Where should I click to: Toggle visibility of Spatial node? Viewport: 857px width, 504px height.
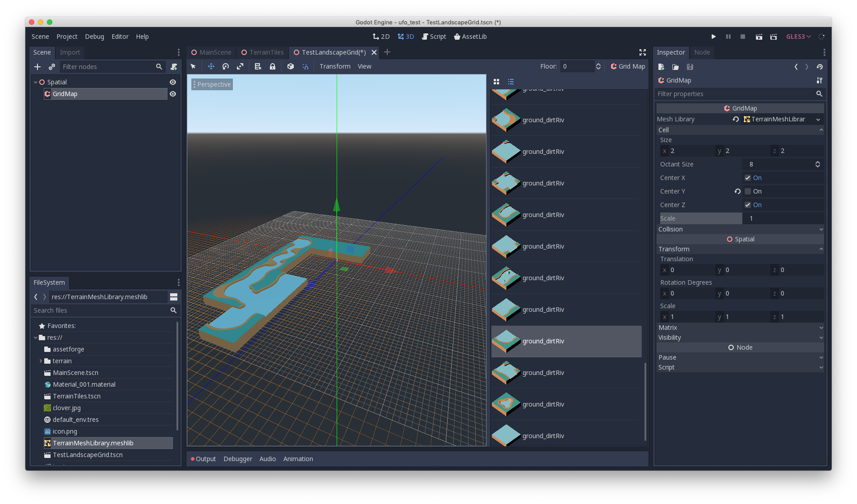coord(173,82)
